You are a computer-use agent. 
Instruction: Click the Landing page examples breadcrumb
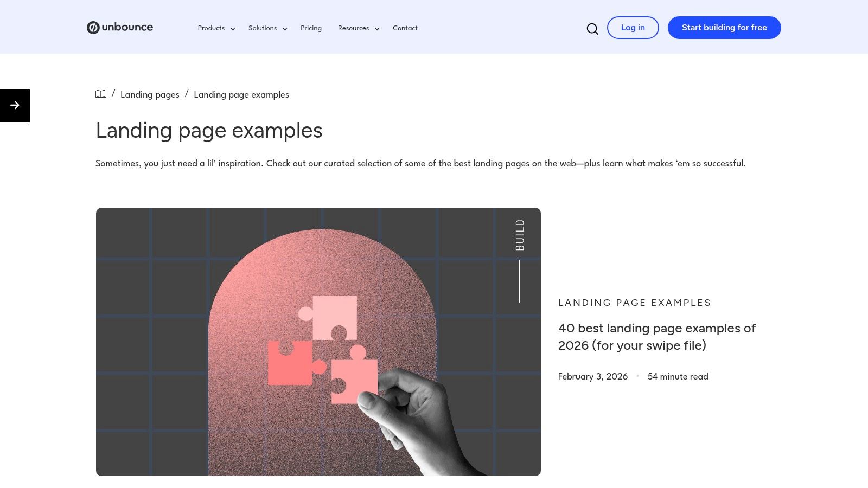[241, 94]
